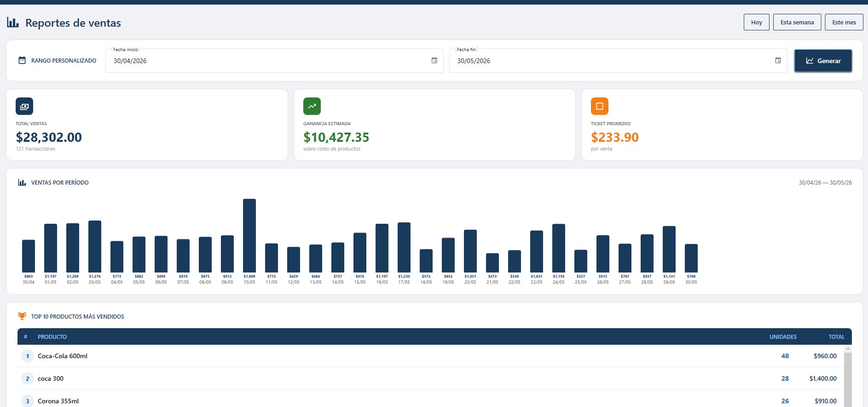Click the UNIDADES column header
The width and height of the screenshot is (868, 407).
tap(783, 337)
